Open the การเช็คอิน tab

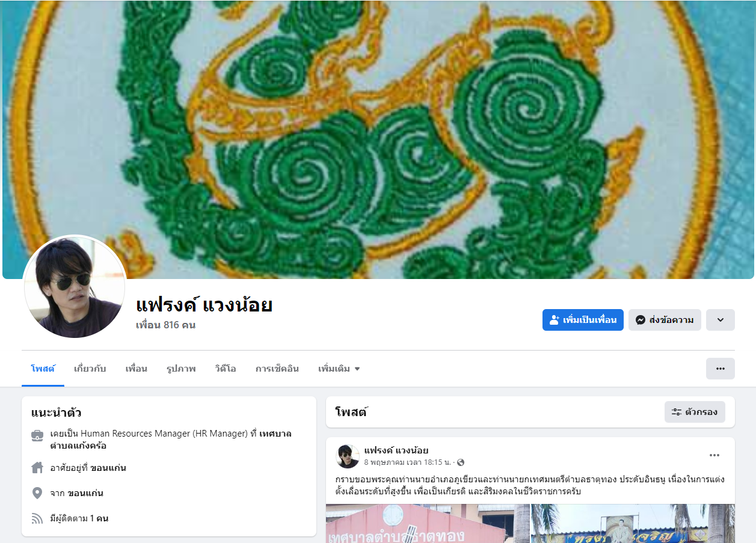[277, 369]
